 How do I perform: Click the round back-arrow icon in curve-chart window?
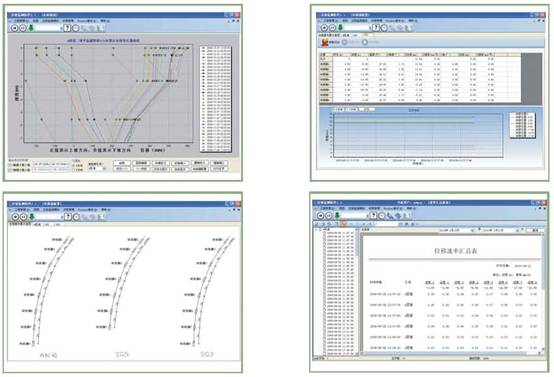click(14, 28)
